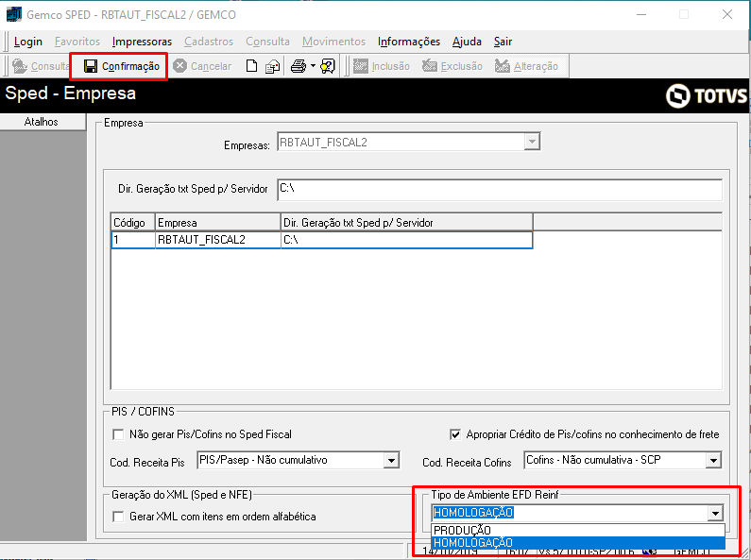Click the Alteração toolbar button
Image resolution: width=751 pixels, height=560 pixels.
tap(526, 66)
